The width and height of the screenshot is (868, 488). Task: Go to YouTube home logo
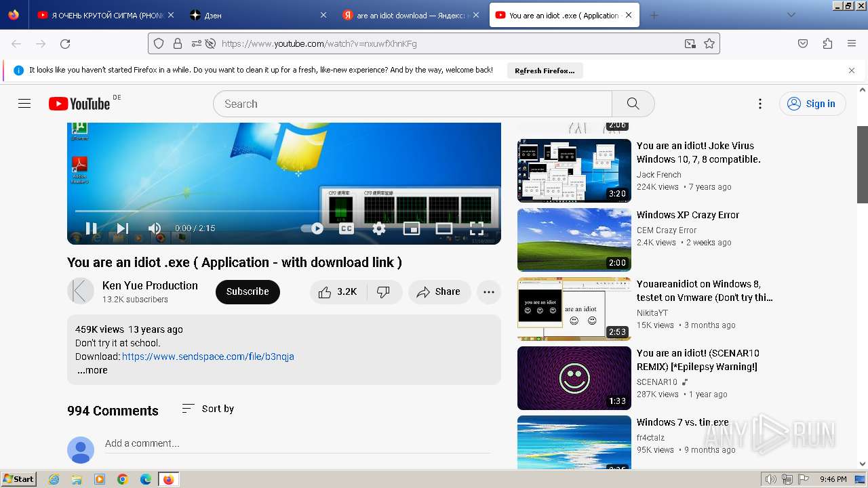tap(79, 104)
